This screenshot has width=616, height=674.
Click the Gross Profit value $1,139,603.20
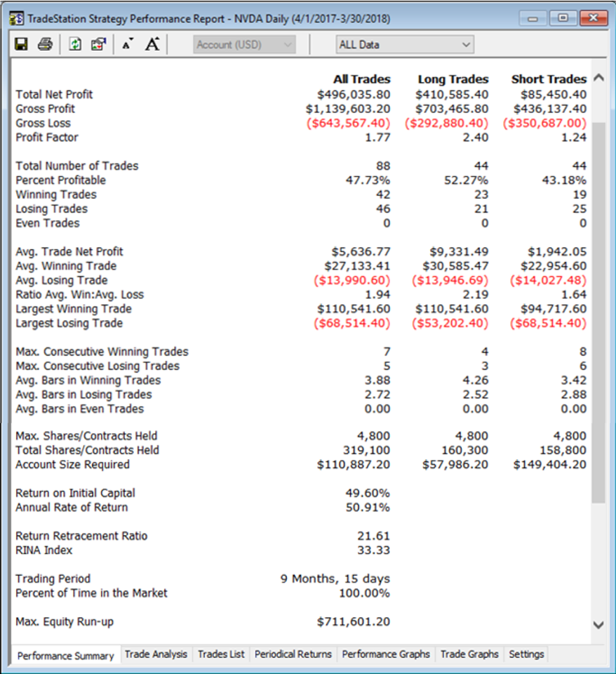tap(348, 109)
